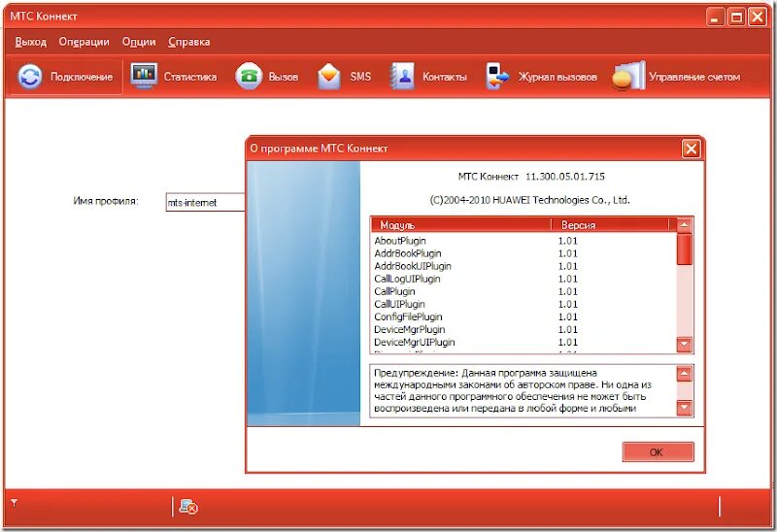Click the module list scroll-up arrow
This screenshot has height=532, width=777.
click(685, 225)
